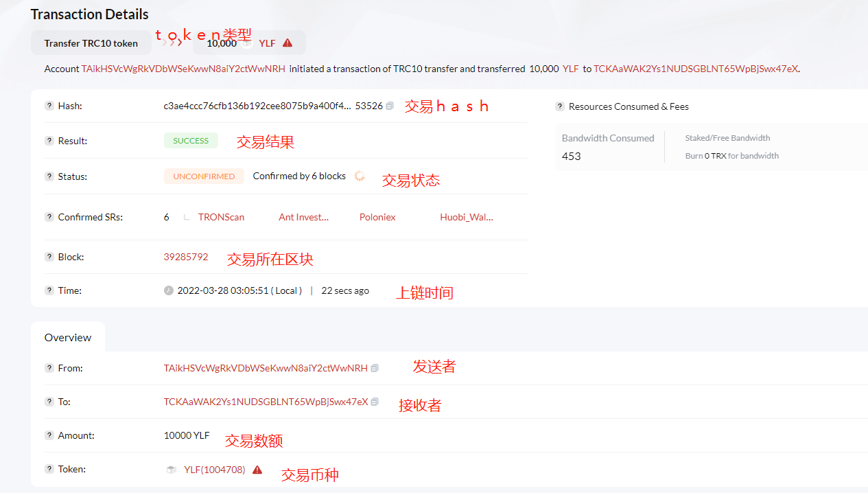Click the help icon next to Resources Consumed & Fees
The image size is (868, 493).
pos(559,106)
